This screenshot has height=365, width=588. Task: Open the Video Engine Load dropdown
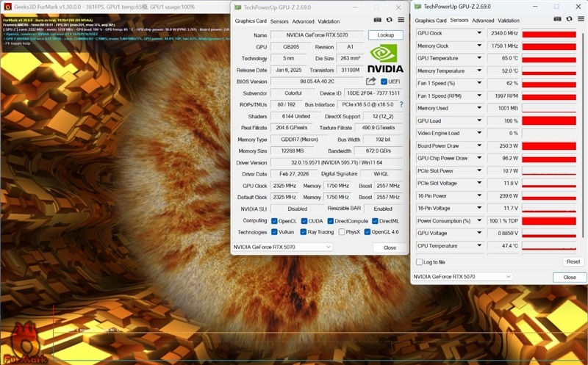coord(479,133)
